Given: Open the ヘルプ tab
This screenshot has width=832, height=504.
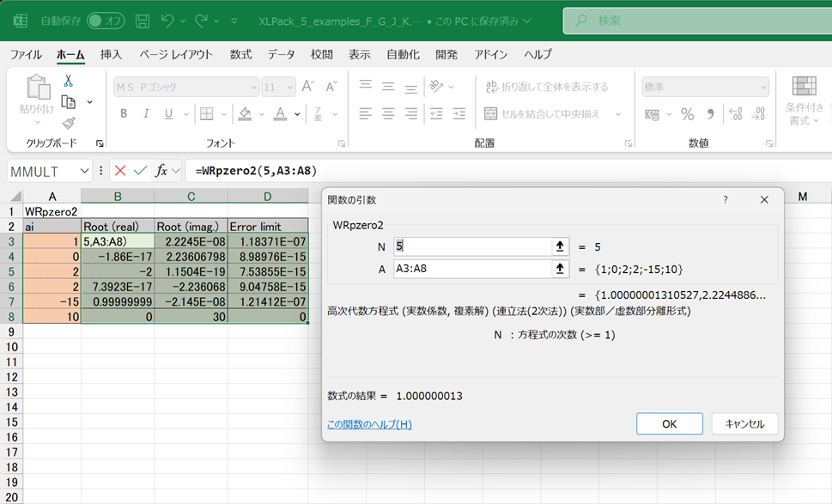Looking at the screenshot, I should tap(537, 54).
